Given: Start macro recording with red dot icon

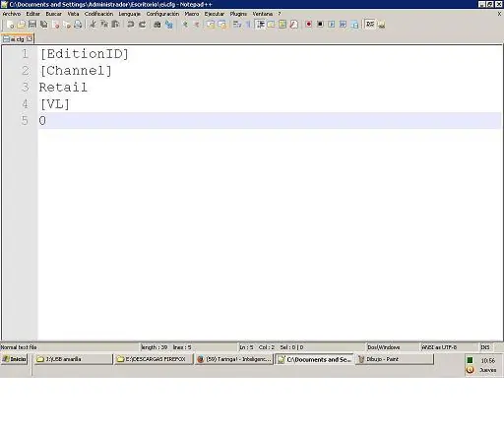Looking at the screenshot, I should coord(309,25).
